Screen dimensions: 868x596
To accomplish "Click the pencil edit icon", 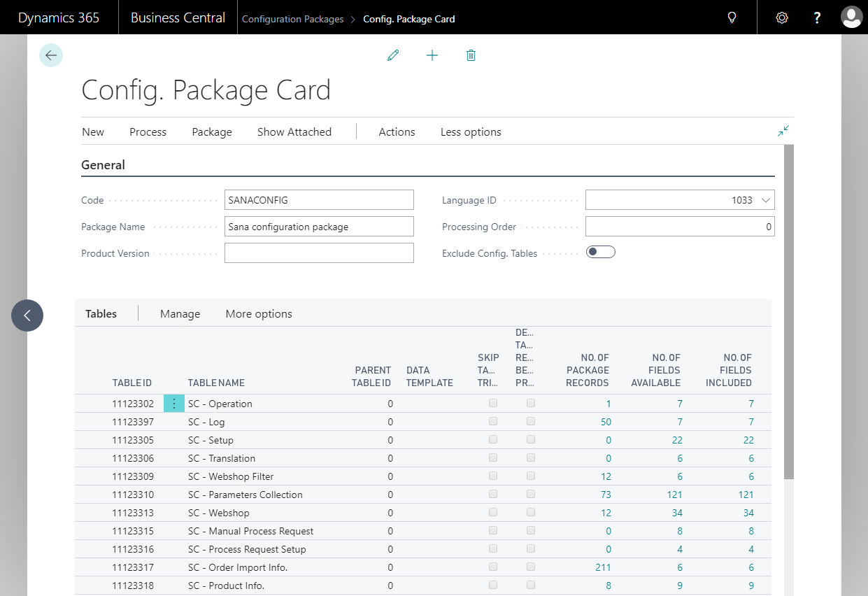I will point(393,55).
